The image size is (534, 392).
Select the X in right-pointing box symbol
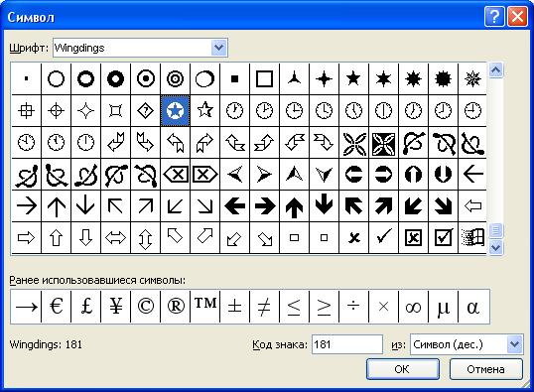pos(205,175)
